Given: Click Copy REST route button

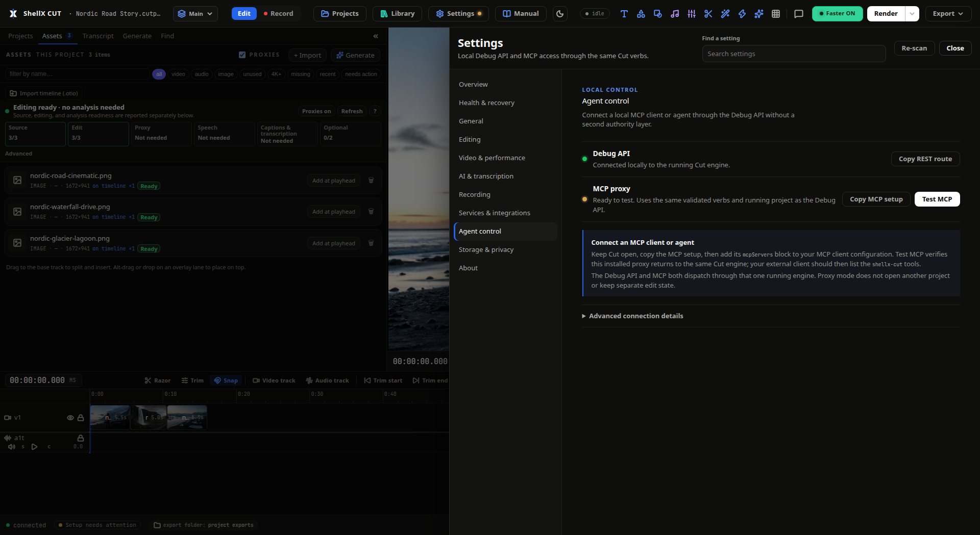Looking at the screenshot, I should 925,159.
